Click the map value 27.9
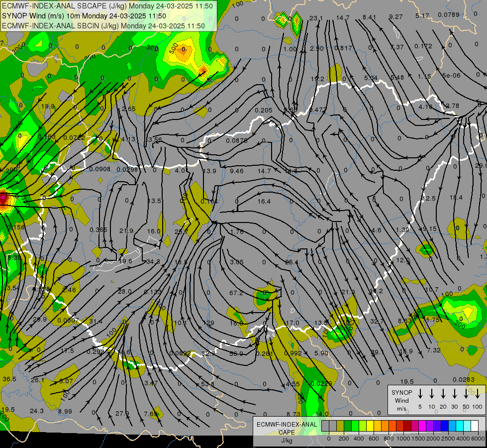Viewport: 487px width, 448px height. [122, 414]
